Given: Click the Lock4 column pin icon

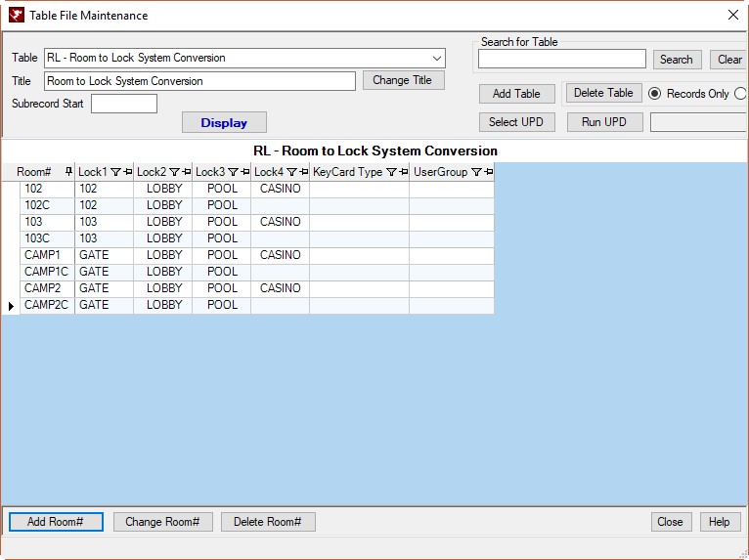Looking at the screenshot, I should point(304,172).
